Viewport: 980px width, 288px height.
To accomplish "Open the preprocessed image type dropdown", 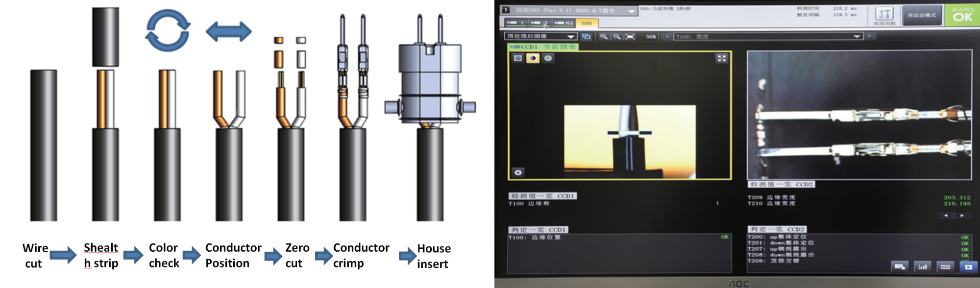I will point(570,36).
